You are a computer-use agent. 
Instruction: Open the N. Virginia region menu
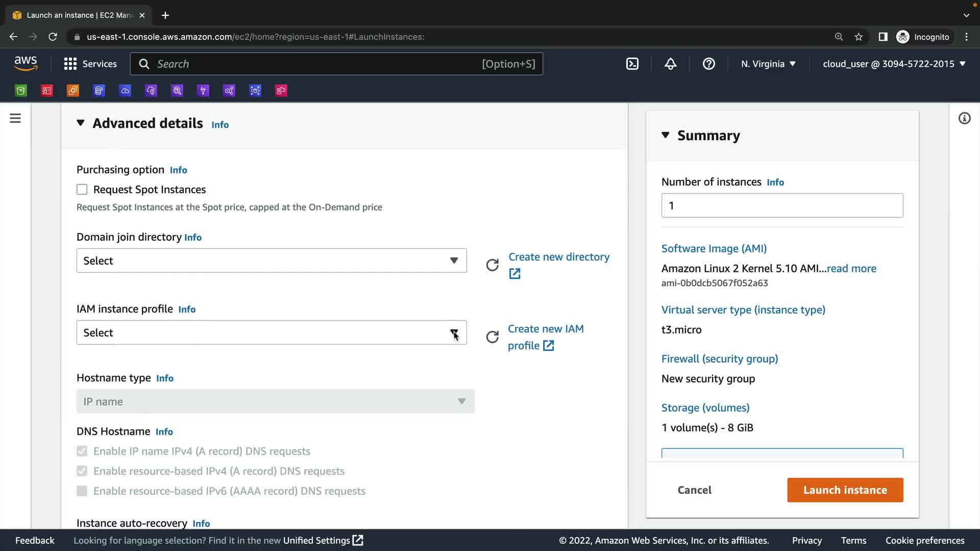pyautogui.click(x=768, y=64)
